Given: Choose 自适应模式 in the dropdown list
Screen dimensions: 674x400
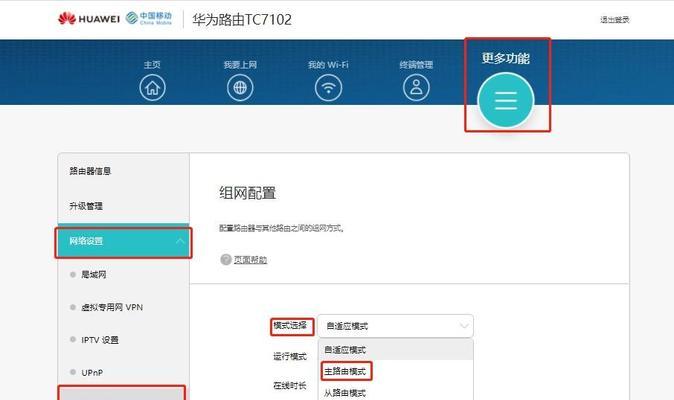Looking at the screenshot, I should coord(395,350).
